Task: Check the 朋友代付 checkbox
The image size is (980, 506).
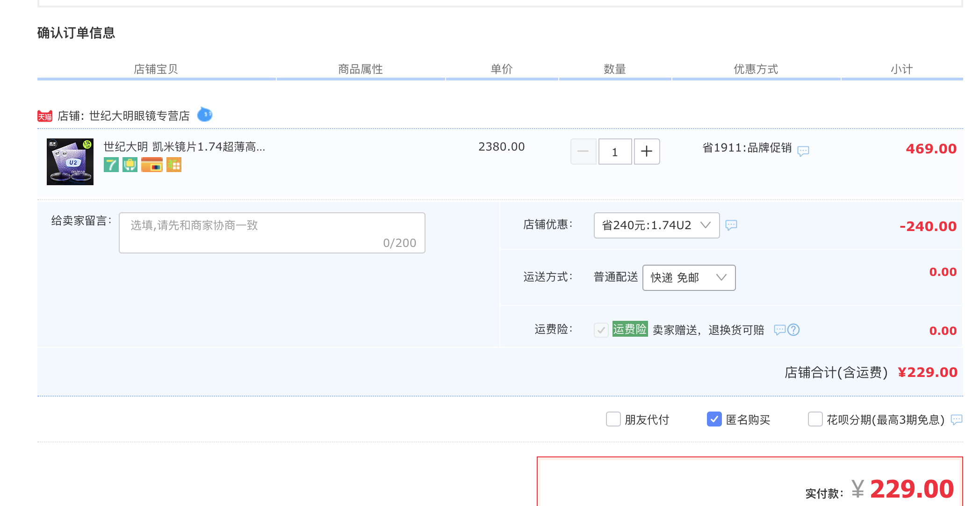Action: 613,419
